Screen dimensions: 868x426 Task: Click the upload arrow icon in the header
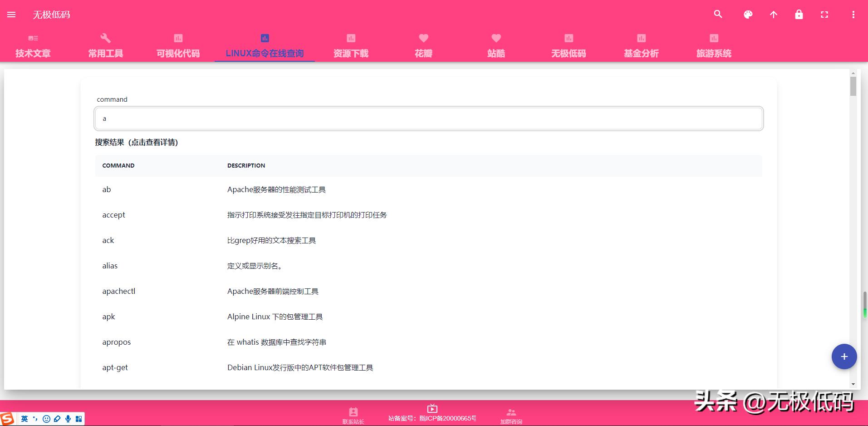(773, 14)
